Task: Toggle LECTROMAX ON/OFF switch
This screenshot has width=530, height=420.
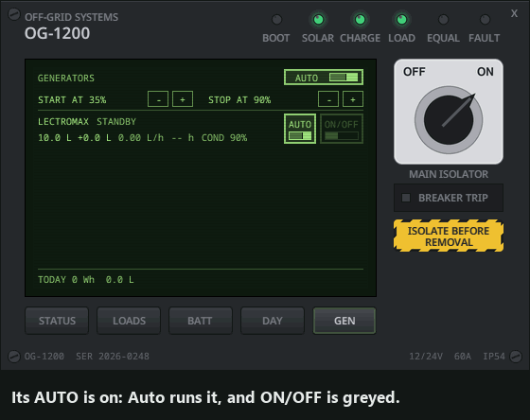Action: click(x=342, y=129)
